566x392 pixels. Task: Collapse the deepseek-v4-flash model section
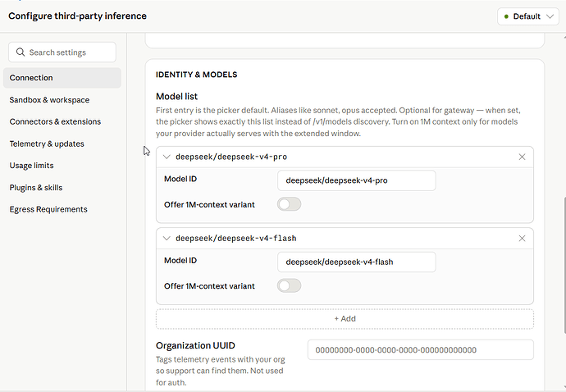167,239
